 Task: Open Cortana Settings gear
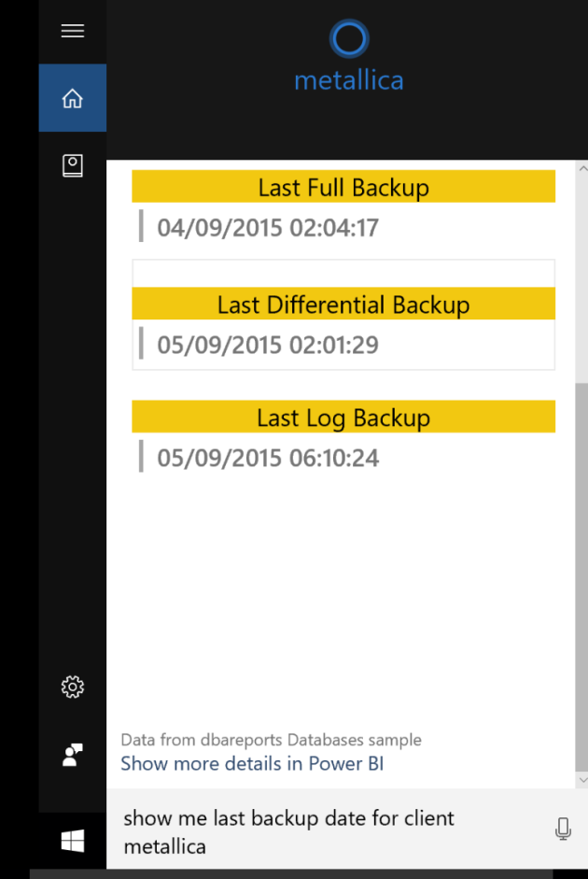pos(73,688)
